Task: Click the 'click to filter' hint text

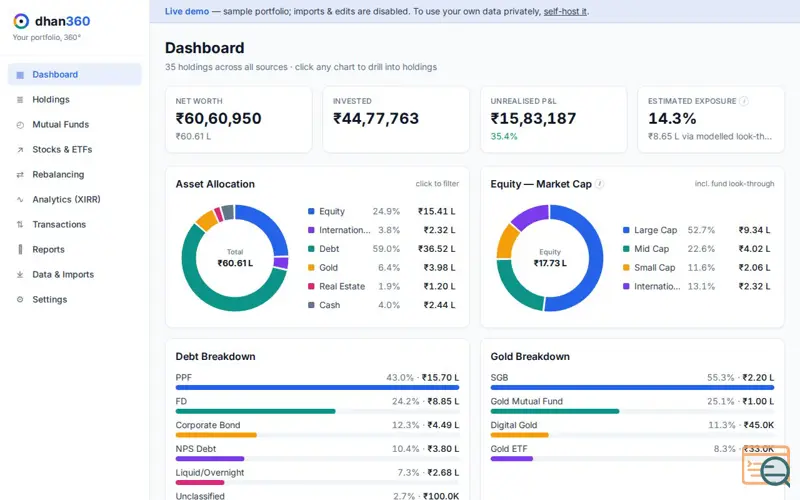Action: point(437,184)
